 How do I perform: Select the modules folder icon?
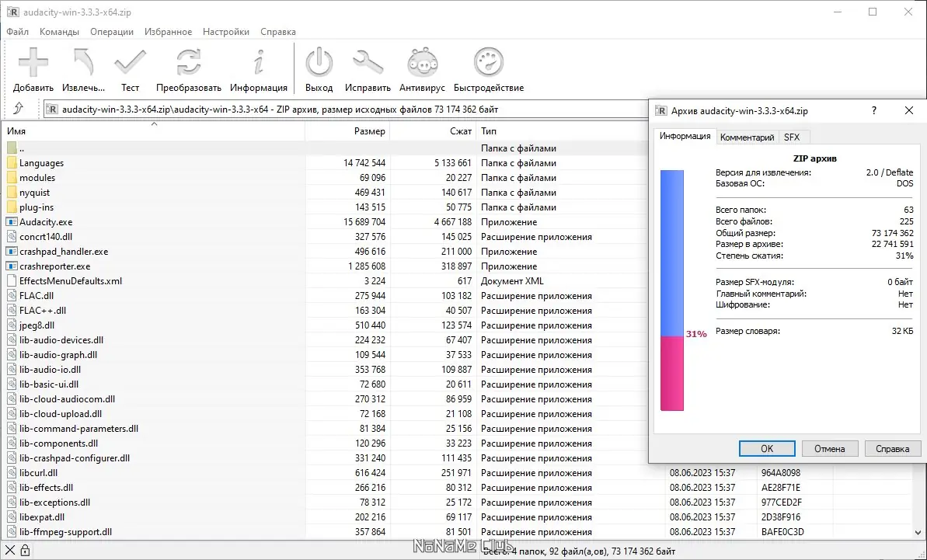coord(12,177)
